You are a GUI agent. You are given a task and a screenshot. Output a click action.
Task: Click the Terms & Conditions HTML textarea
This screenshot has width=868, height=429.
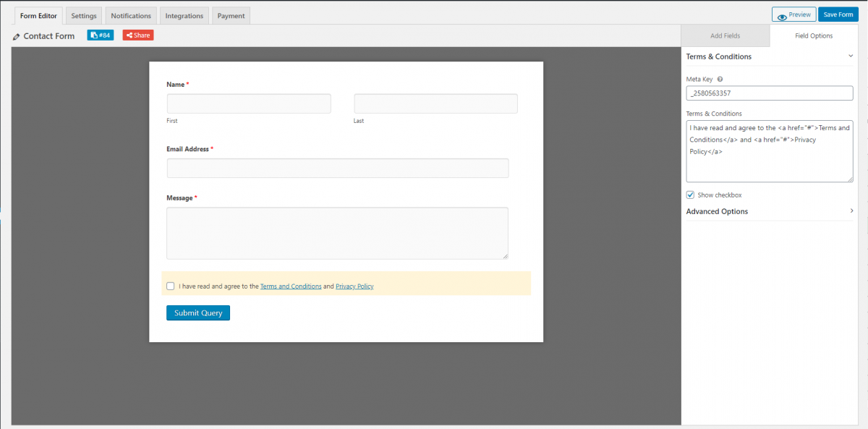(770, 151)
